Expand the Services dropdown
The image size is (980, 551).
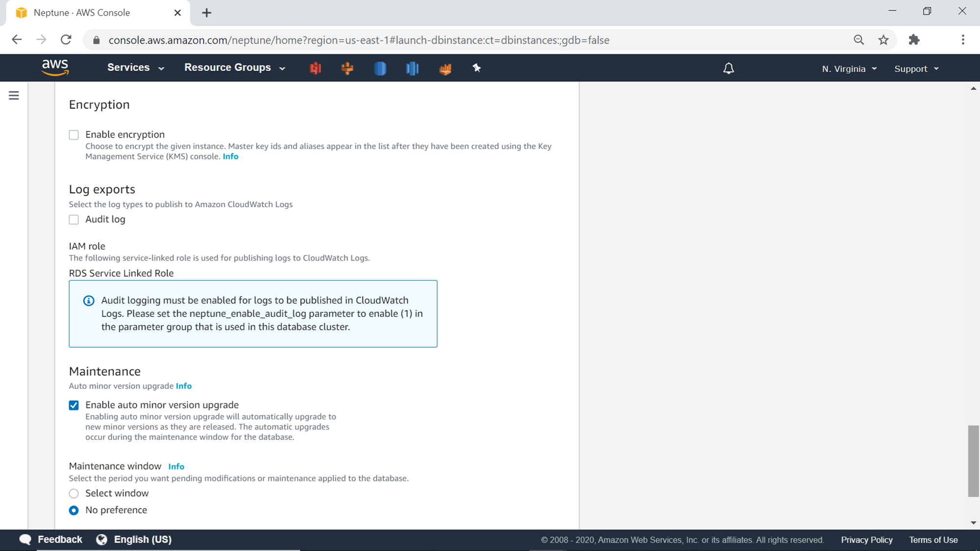pos(135,68)
